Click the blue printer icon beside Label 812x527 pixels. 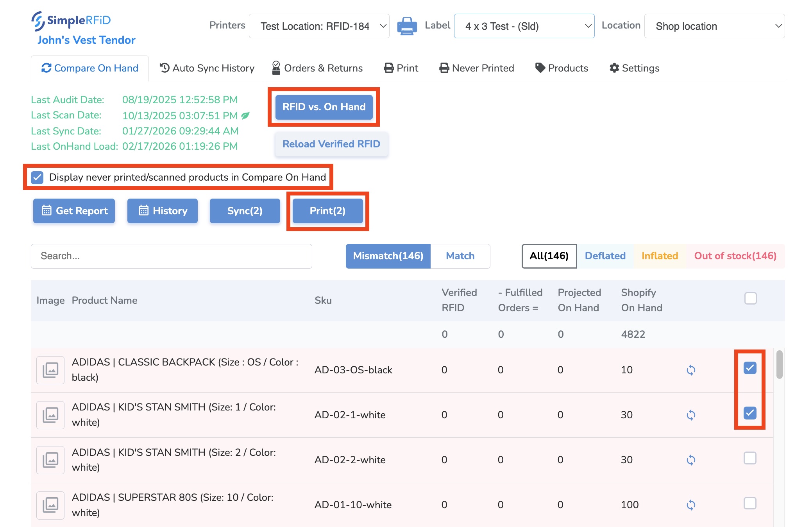407,26
